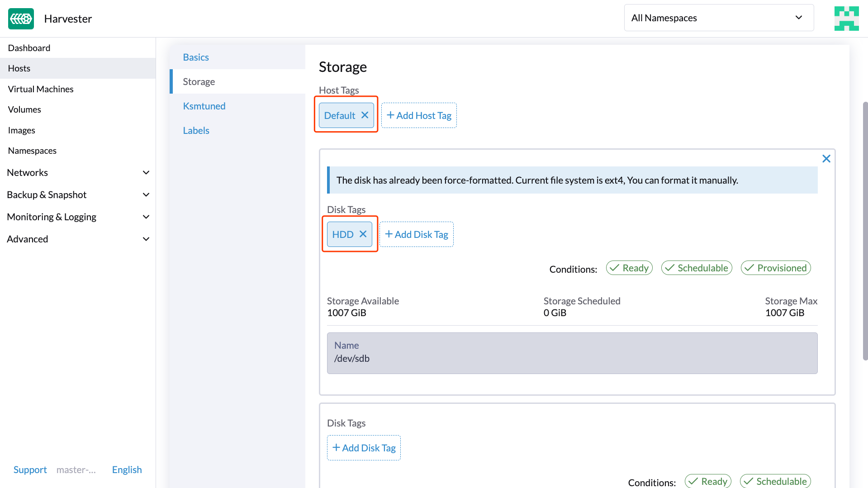Open the Support link

point(30,470)
